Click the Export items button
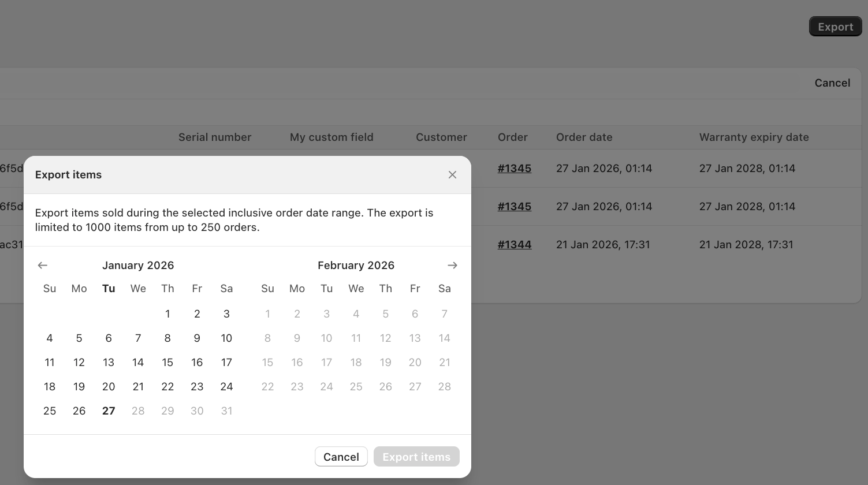The height and width of the screenshot is (485, 868). [416, 457]
